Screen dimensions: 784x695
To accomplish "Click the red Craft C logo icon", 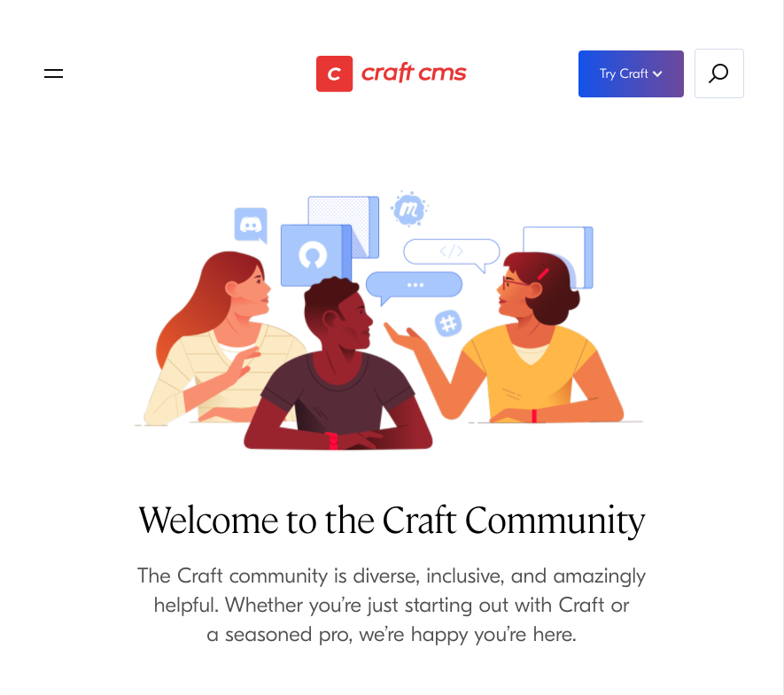I will 334,74.
